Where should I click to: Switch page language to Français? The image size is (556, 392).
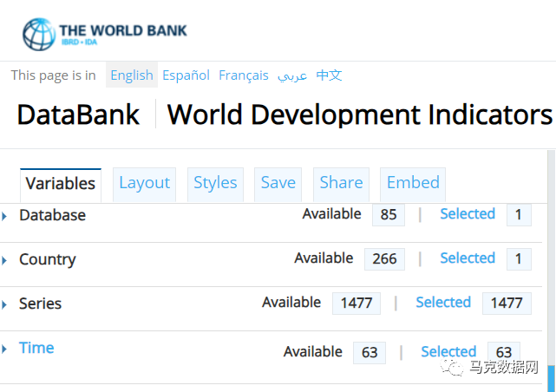(x=244, y=75)
